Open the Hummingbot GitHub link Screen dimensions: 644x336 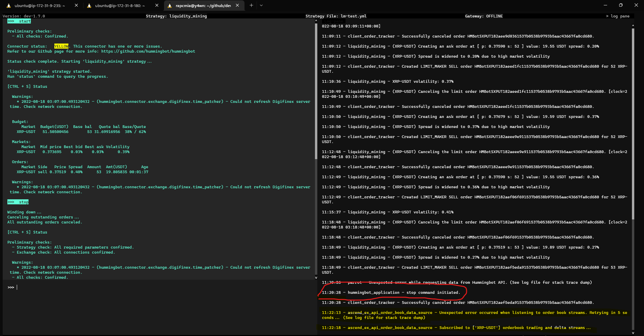tap(148, 51)
